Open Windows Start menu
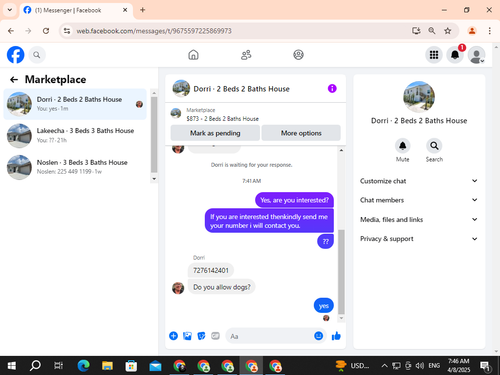500x375 pixels. pos(12,366)
